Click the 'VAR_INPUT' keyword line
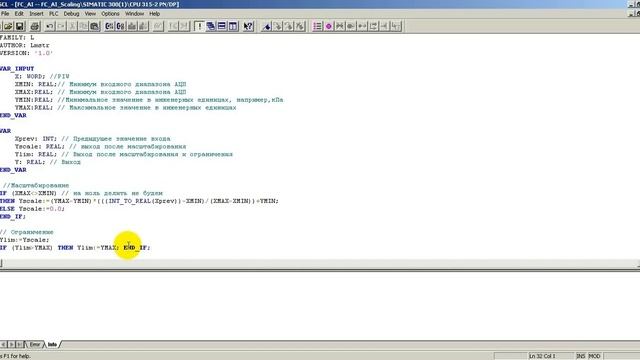The height and width of the screenshot is (360, 640). (x=17, y=69)
